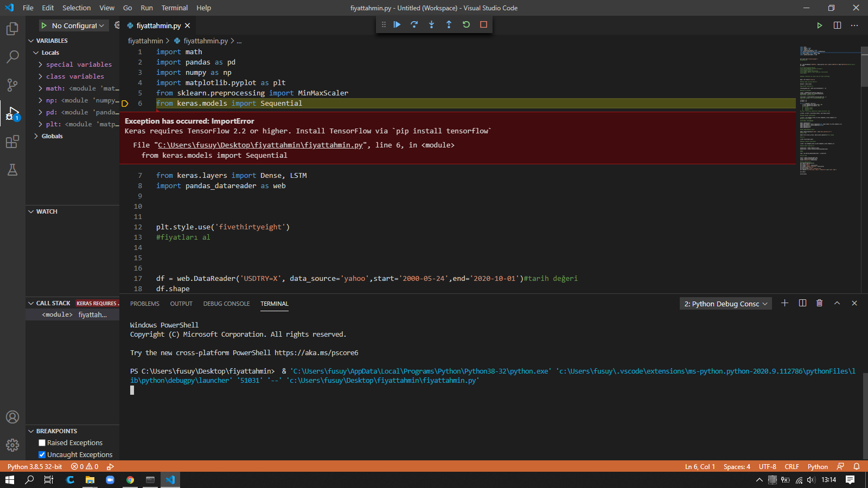
Task: Create a new terminal with the plus icon
Action: point(784,303)
